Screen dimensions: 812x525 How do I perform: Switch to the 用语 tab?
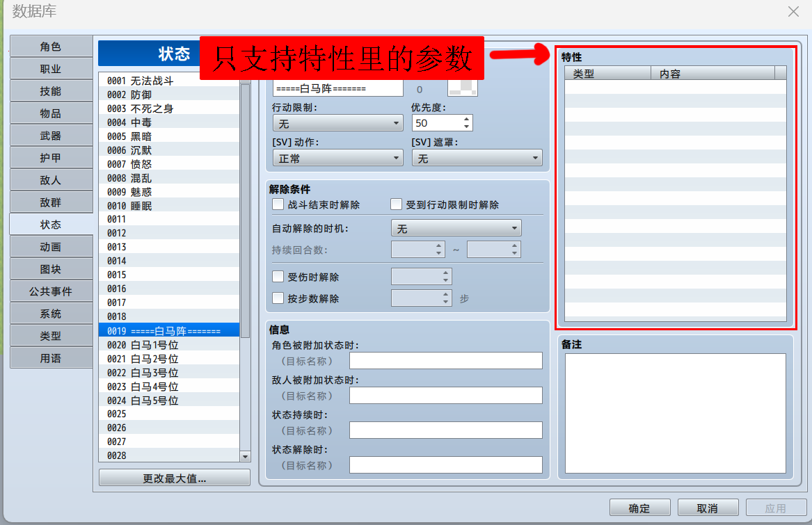(x=51, y=358)
